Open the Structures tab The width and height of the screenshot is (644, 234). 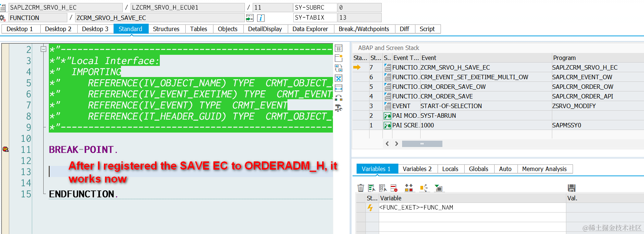[x=166, y=29]
